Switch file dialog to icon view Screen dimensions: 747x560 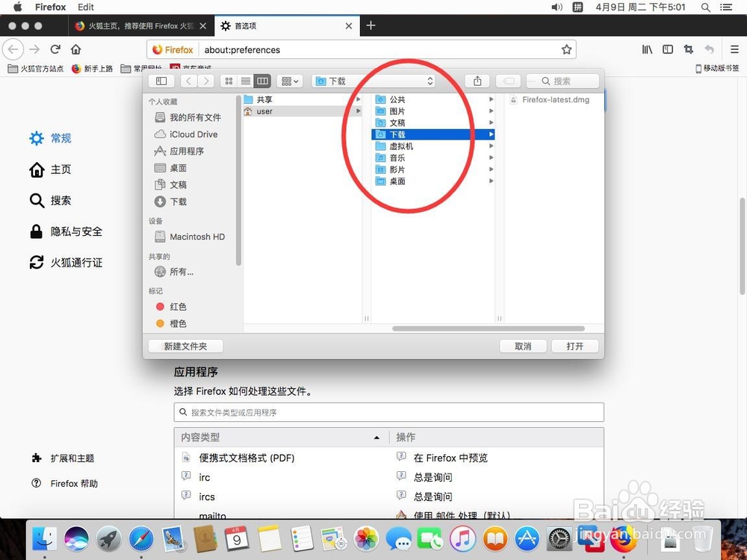pos(229,81)
